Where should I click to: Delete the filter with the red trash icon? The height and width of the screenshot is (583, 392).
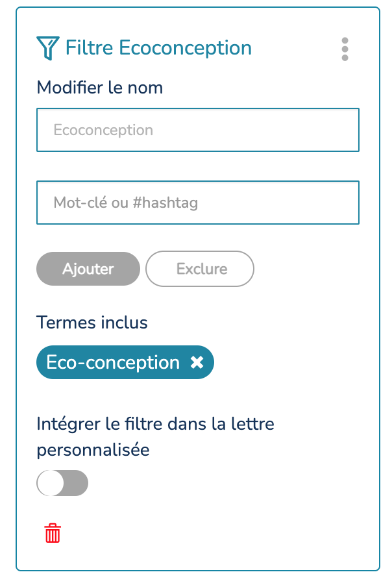[53, 533]
